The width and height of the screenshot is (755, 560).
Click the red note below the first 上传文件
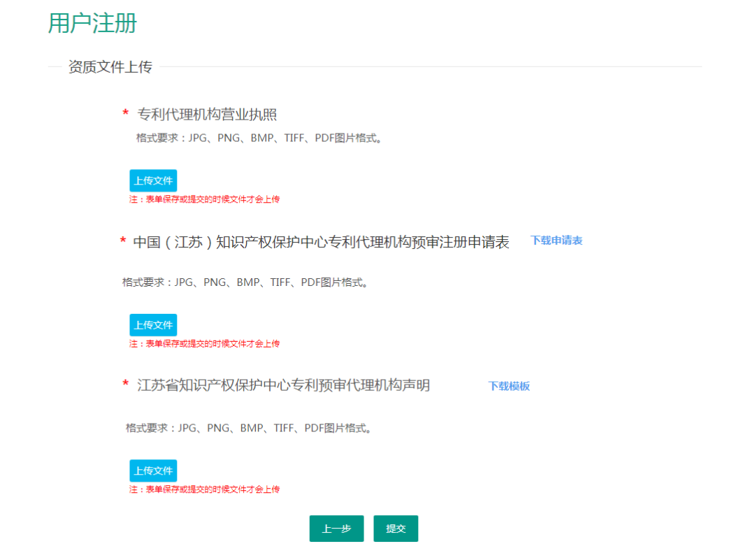pyautogui.click(x=204, y=199)
